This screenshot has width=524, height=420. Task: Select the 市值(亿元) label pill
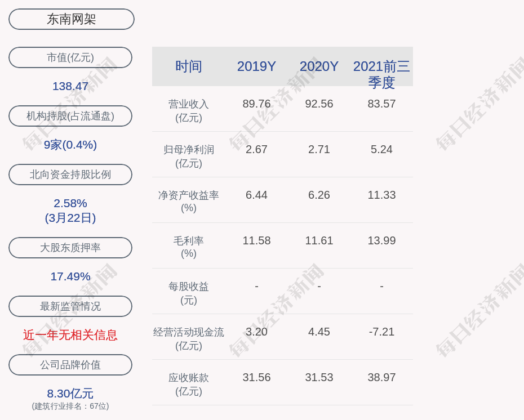point(70,57)
